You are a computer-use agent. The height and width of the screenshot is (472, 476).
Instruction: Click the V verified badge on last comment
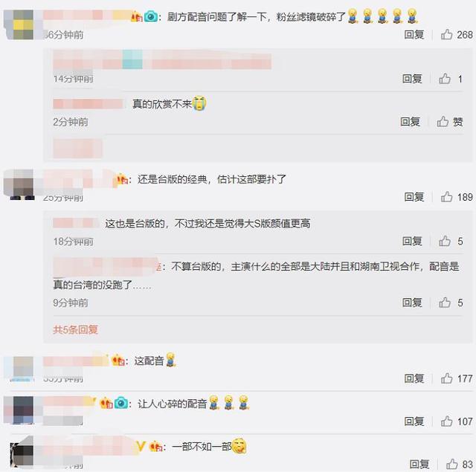[141, 446]
